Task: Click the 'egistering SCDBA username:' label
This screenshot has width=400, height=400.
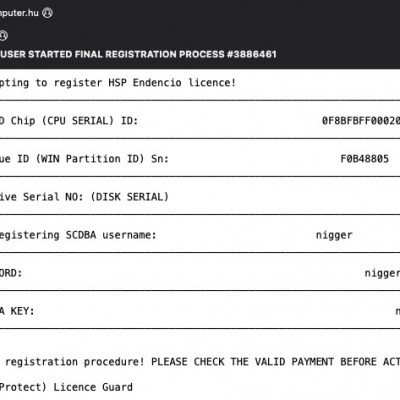Action: (78, 235)
